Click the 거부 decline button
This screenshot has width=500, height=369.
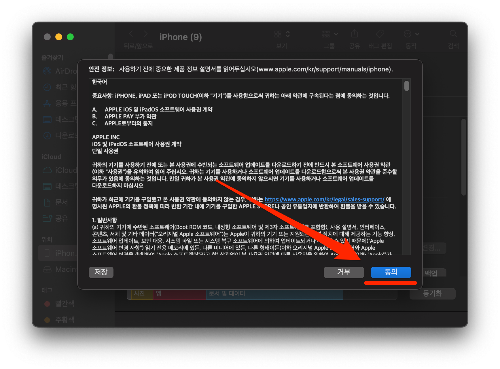coord(344,272)
